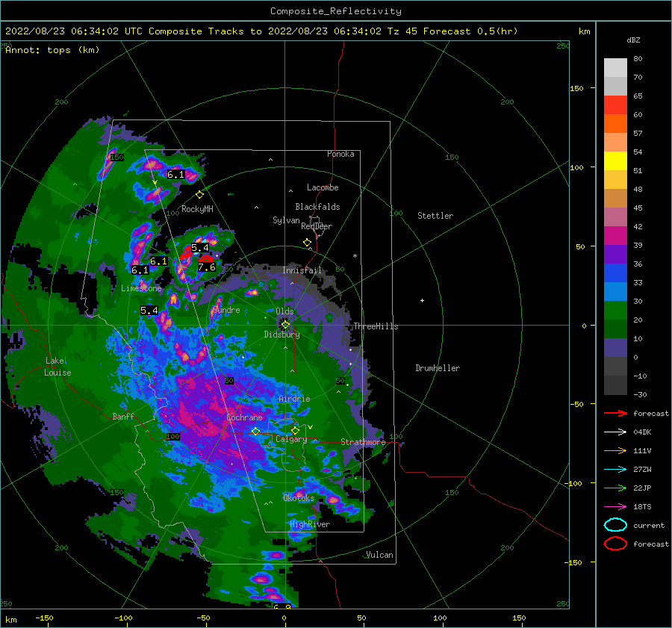The height and width of the screenshot is (628, 672).
Task: Click the red forecast arrow in legend
Action: click(616, 413)
